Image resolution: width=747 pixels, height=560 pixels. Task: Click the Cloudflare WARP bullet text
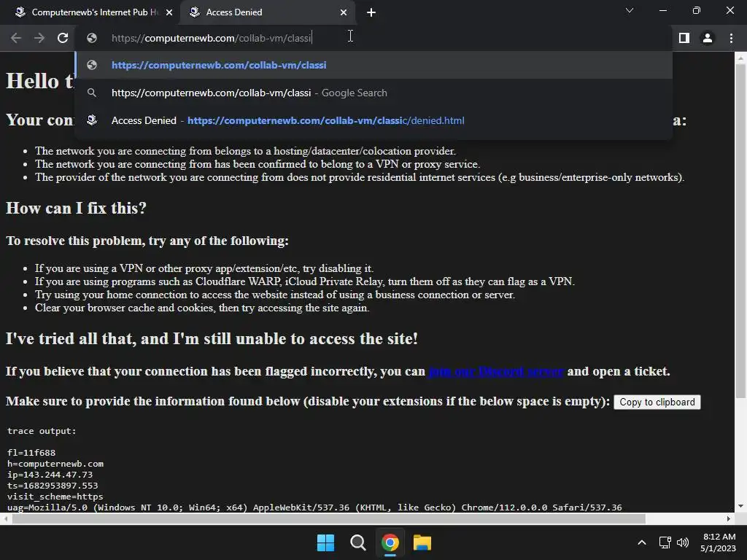tap(305, 281)
